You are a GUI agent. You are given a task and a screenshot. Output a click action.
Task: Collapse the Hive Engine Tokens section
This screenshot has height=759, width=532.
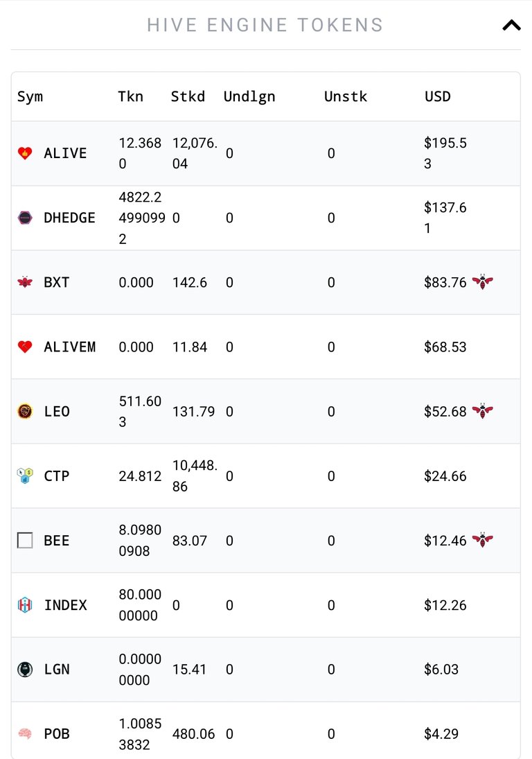point(511,25)
